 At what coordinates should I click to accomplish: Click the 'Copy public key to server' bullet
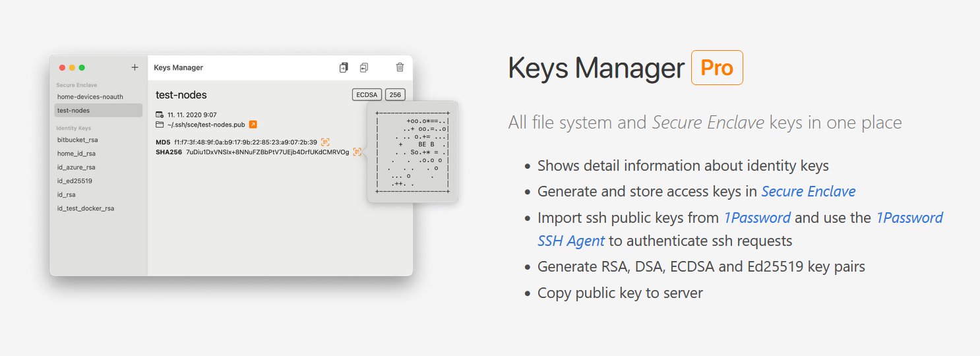pos(620,293)
